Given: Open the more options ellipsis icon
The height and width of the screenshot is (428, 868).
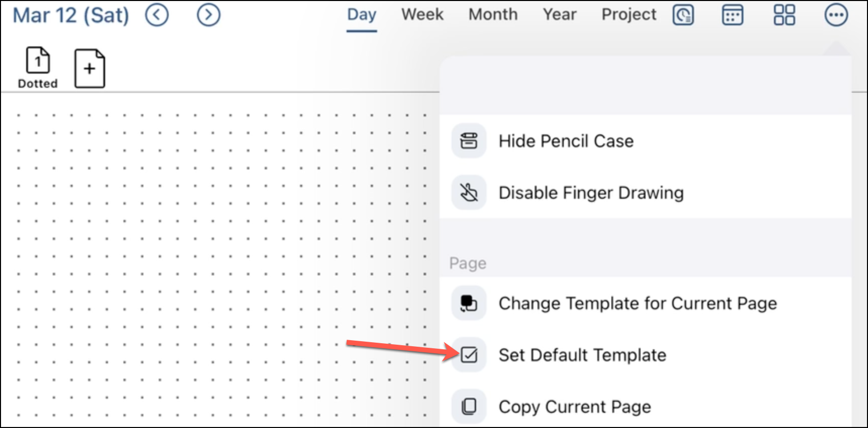Looking at the screenshot, I should [x=836, y=15].
